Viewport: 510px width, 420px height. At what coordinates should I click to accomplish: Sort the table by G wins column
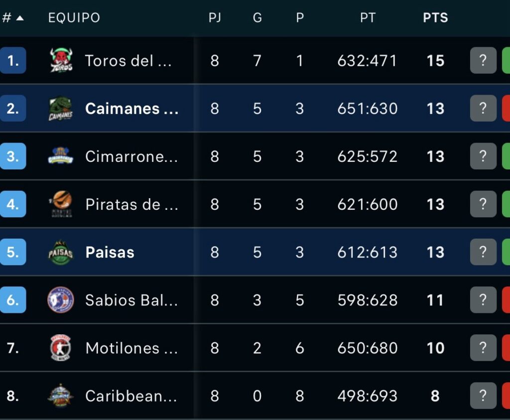coord(257,18)
